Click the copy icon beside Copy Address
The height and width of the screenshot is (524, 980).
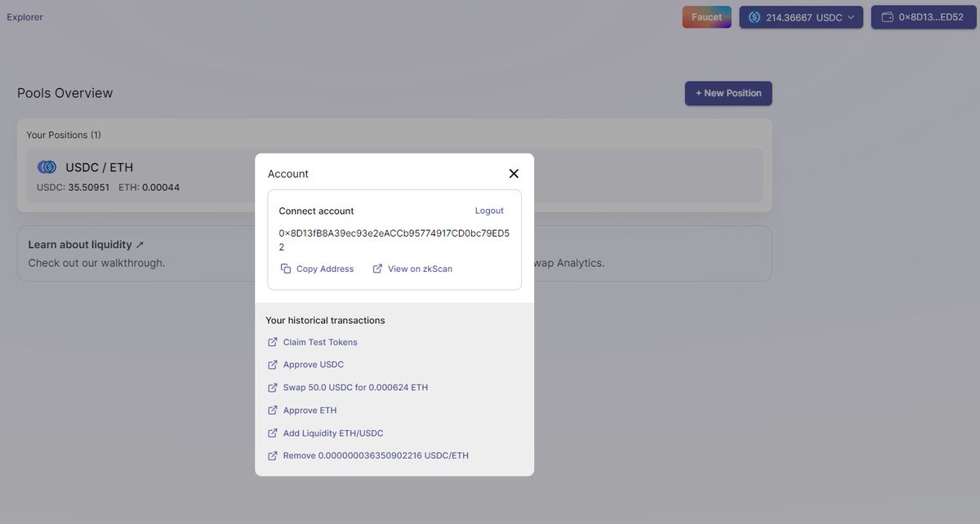[x=285, y=269]
